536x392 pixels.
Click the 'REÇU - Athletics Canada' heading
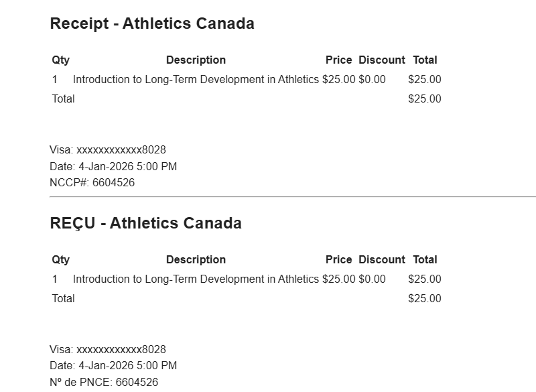tap(145, 223)
